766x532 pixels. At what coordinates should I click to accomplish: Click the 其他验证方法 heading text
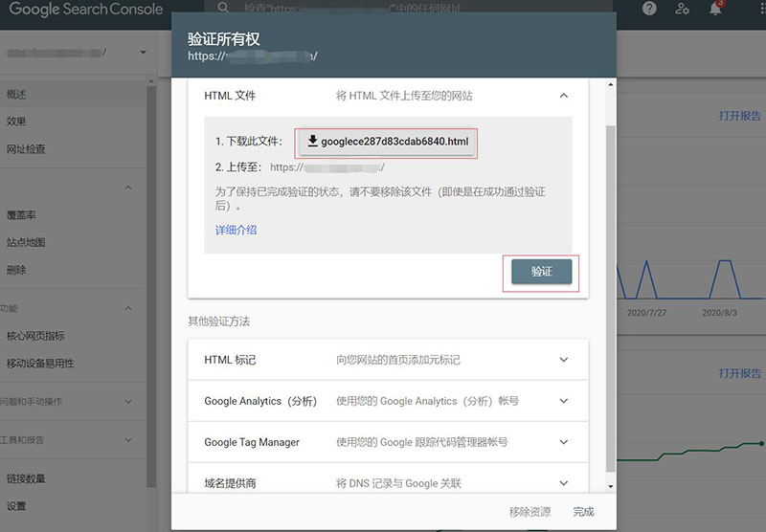[x=219, y=321]
